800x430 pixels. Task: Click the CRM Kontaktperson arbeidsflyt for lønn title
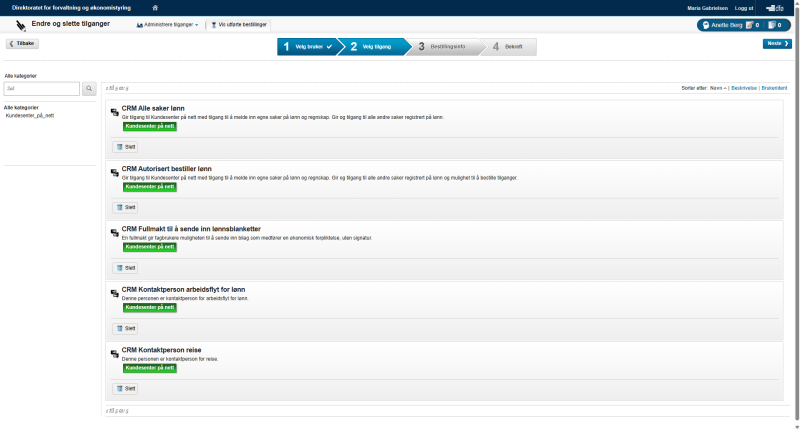click(x=183, y=289)
